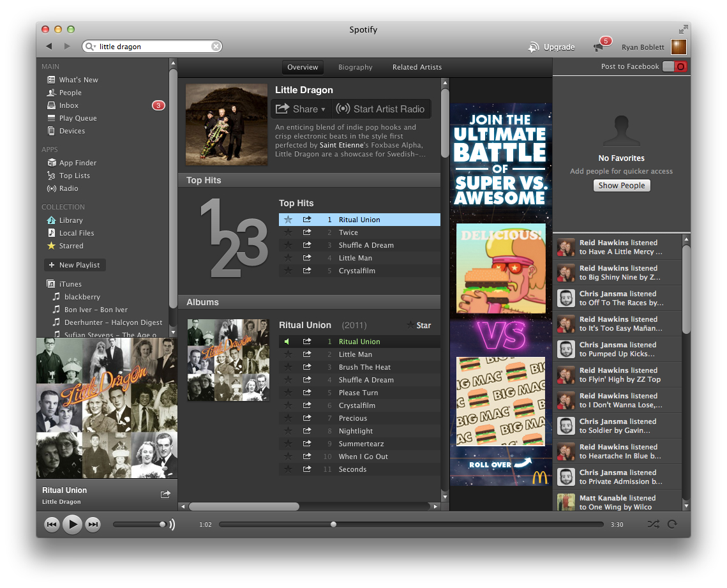Open search options magnifier dropdown
Image resolution: width=727 pixels, height=588 pixels.
tap(91, 47)
